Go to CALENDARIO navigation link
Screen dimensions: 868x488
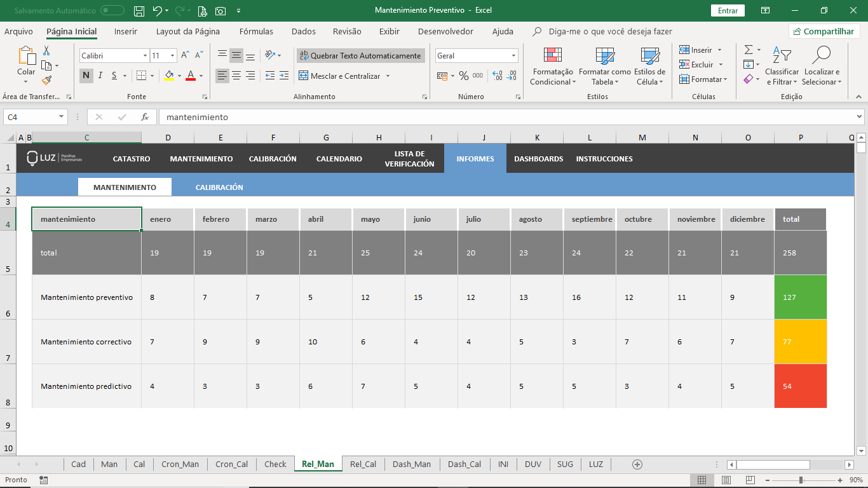(339, 159)
